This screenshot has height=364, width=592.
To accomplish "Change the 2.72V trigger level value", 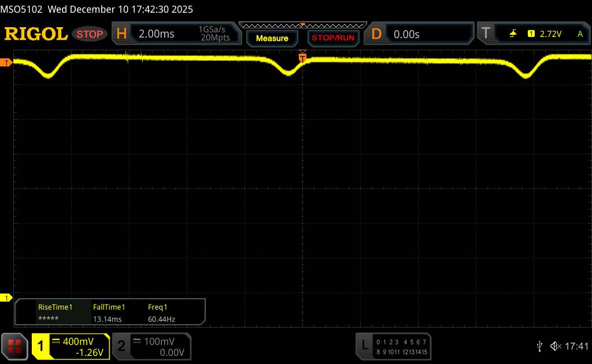I will pyautogui.click(x=550, y=34).
